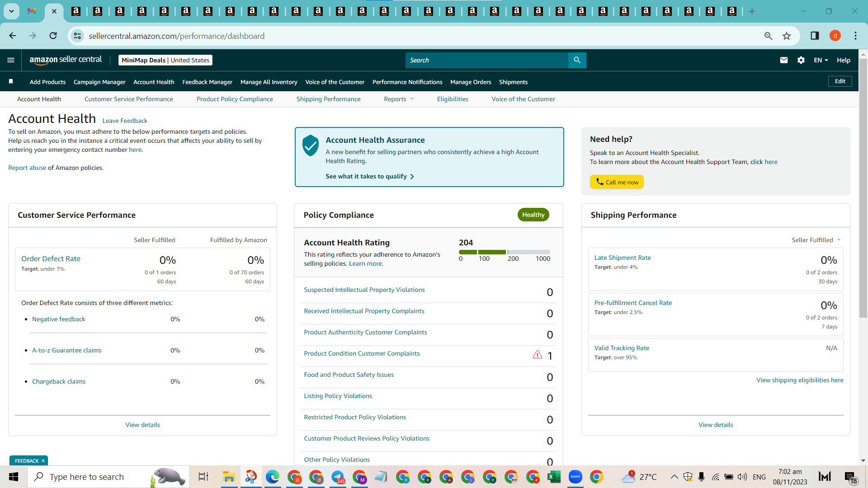Click the yellow Call me now button
868x488 pixels.
[x=617, y=182]
